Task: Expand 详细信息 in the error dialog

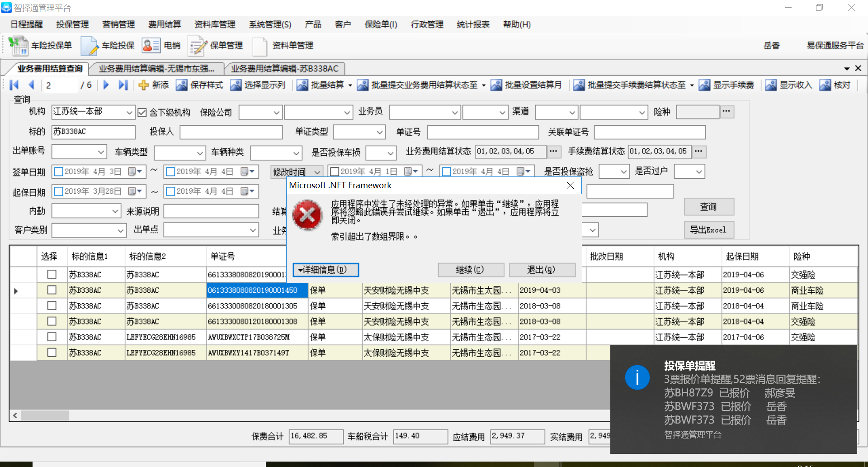Action: pyautogui.click(x=325, y=270)
